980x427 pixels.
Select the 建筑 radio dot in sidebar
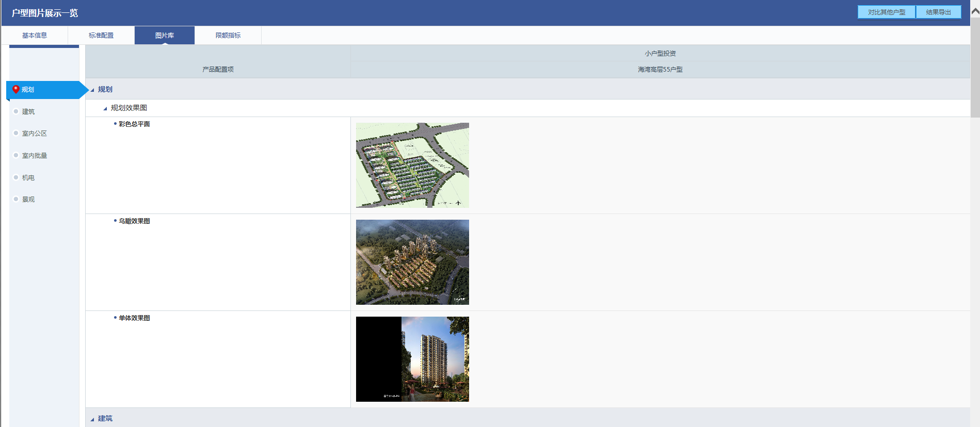coord(16,111)
